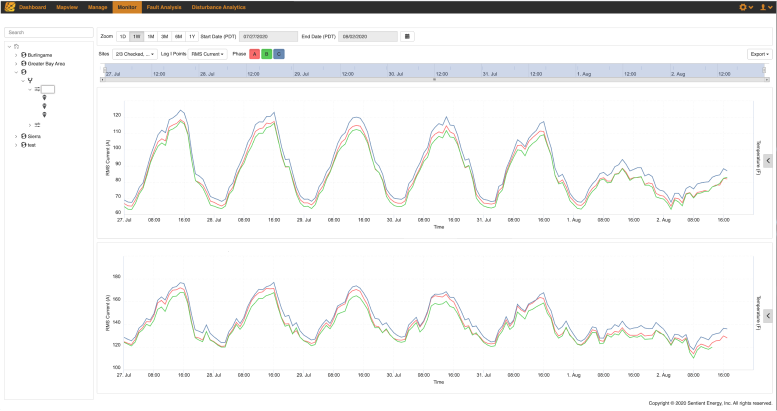Screen dimensions: 777x411
Task: Select the Monitor tab
Action: point(127,7)
